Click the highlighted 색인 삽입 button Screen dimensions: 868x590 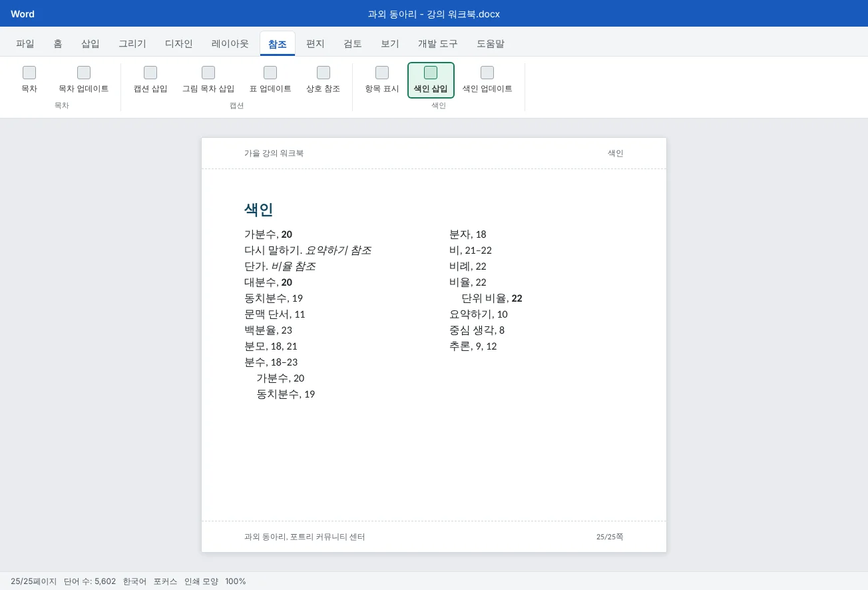point(431,81)
